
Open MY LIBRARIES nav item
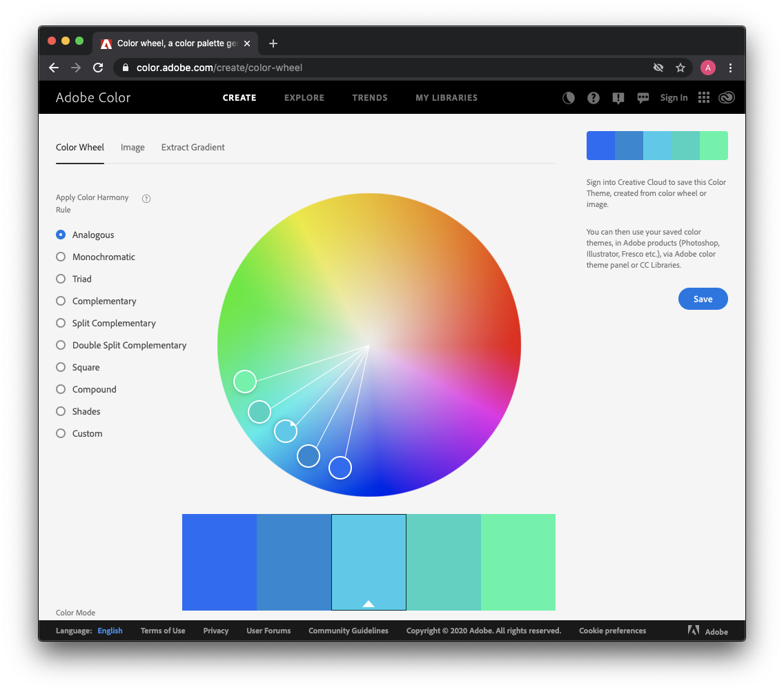point(447,98)
